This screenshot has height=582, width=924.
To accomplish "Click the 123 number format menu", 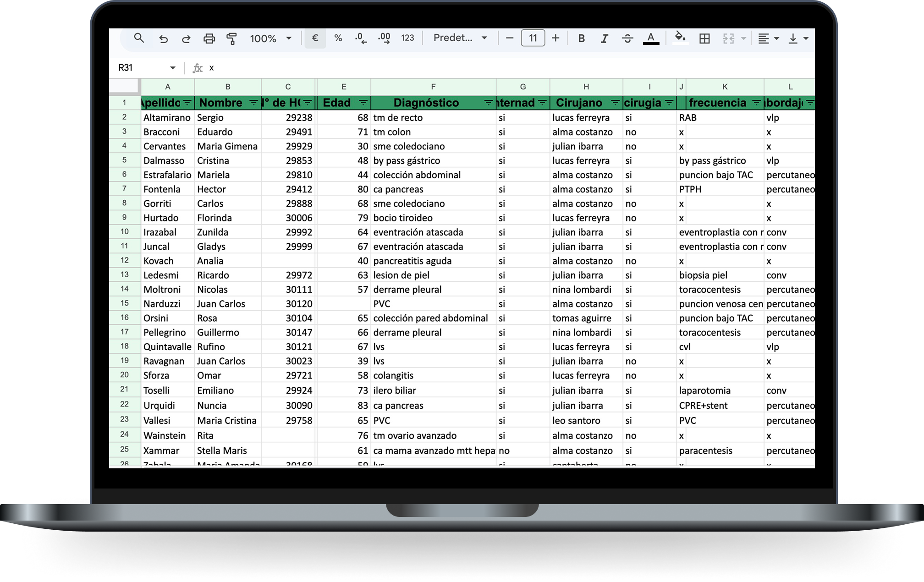I will [x=407, y=38].
